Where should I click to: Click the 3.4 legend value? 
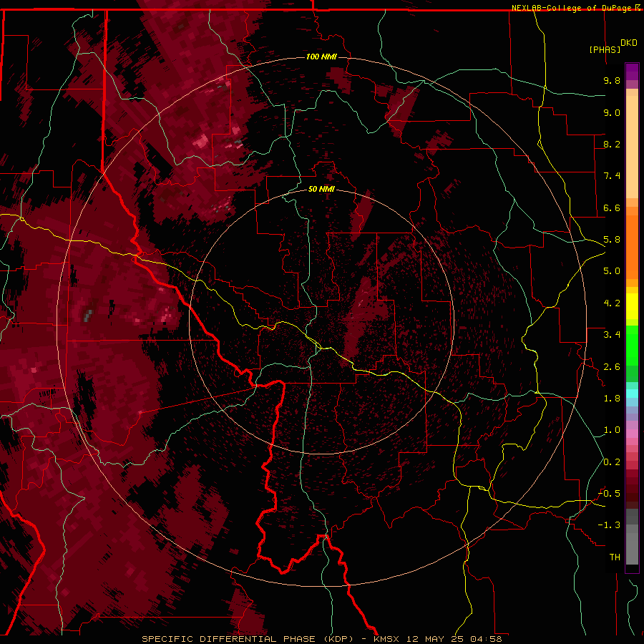pos(612,335)
